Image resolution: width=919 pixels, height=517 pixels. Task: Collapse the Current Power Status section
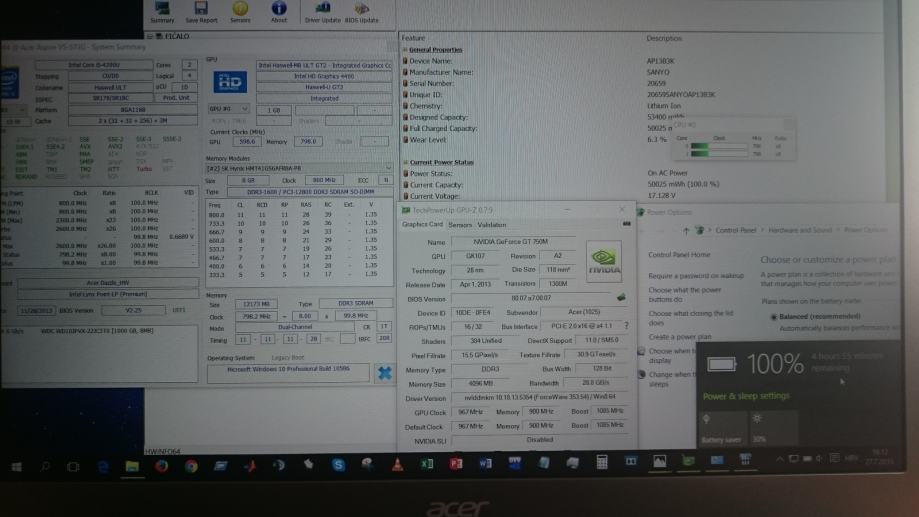405,162
